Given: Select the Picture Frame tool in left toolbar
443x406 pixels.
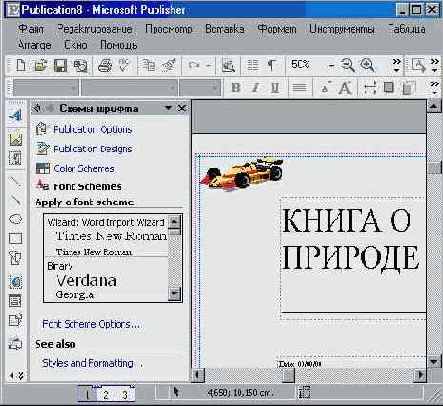Looking at the screenshot, I should pos(15,139).
